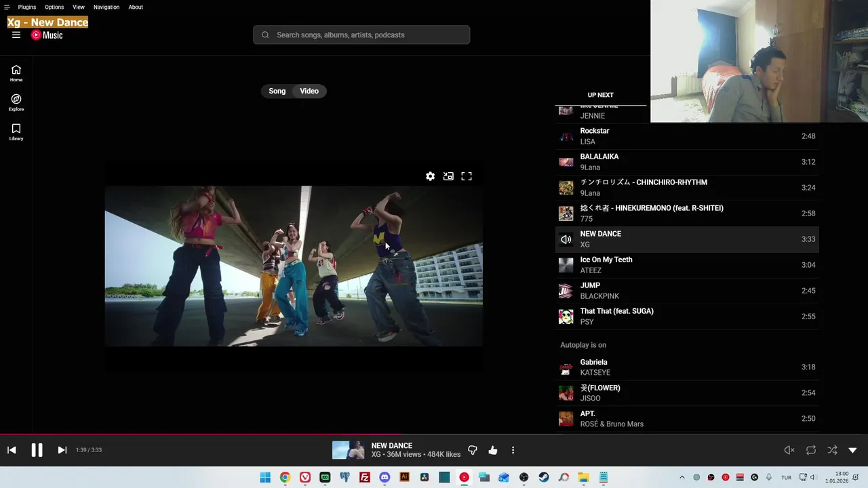Open Vivaldi browser from the taskbar
The width and height of the screenshot is (868, 488).
(305, 477)
